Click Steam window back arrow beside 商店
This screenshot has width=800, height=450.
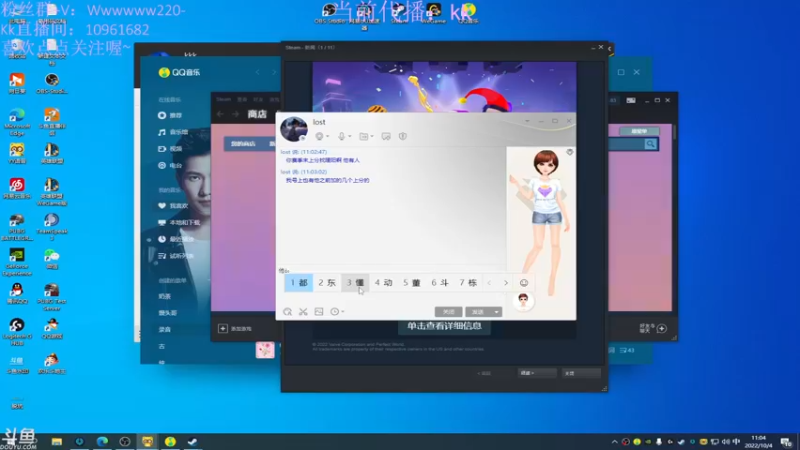click(x=220, y=114)
